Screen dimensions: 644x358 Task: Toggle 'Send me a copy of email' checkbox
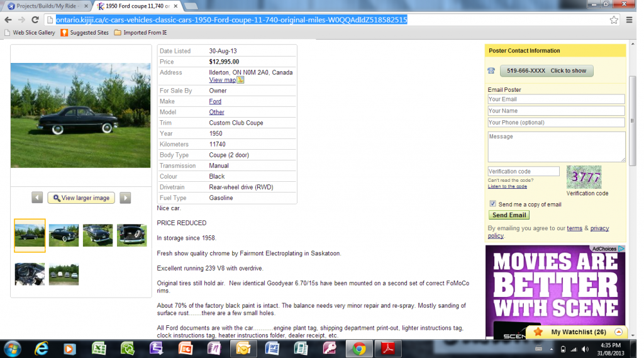[492, 204]
